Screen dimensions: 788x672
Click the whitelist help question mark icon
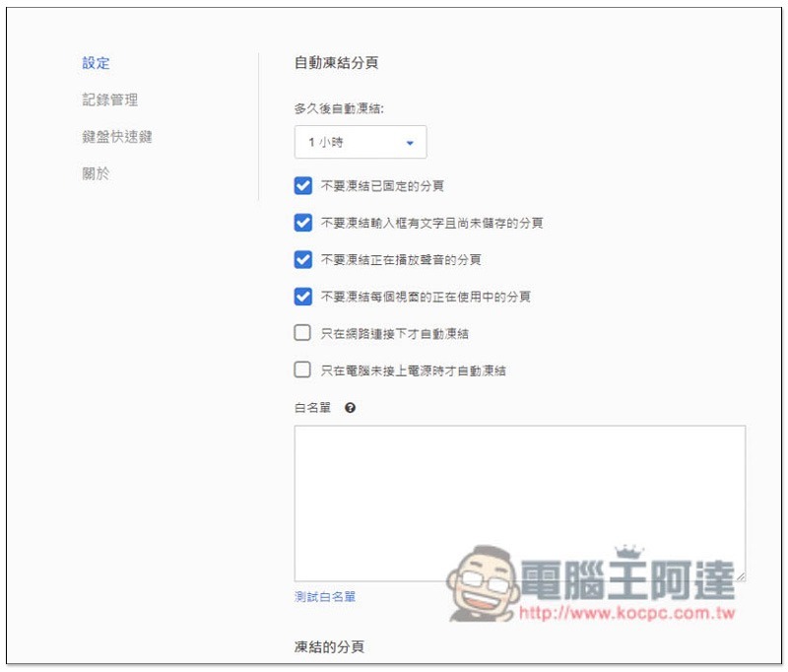350,408
